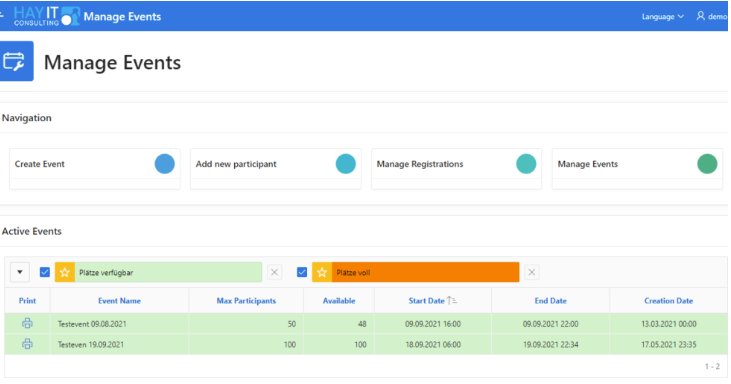Click the 1 - 2 pagination indicator
Image resolution: width=731 pixels, height=384 pixels.
point(712,367)
